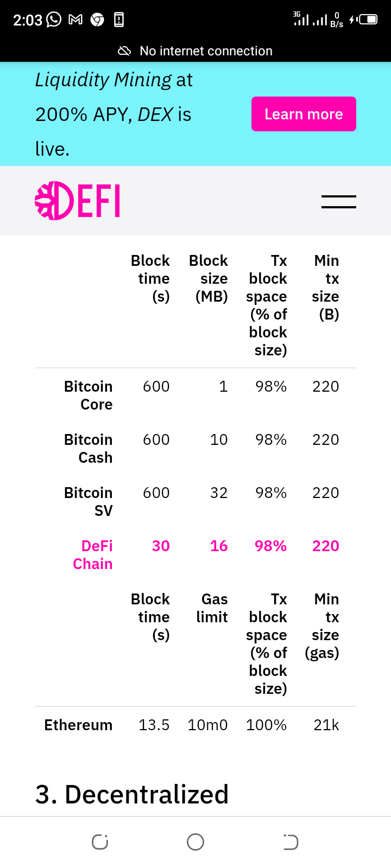Tap the Gas limit column header

[212, 608]
